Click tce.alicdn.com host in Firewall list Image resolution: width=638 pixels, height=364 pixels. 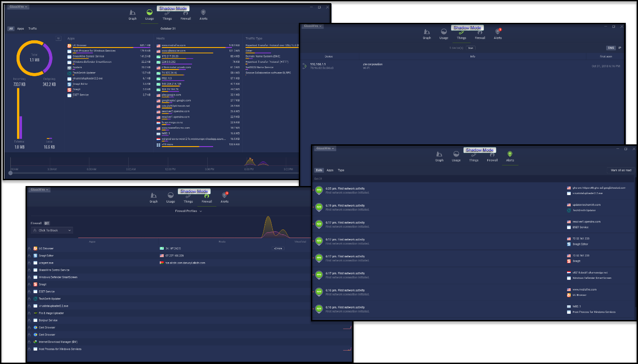[x=185, y=263]
